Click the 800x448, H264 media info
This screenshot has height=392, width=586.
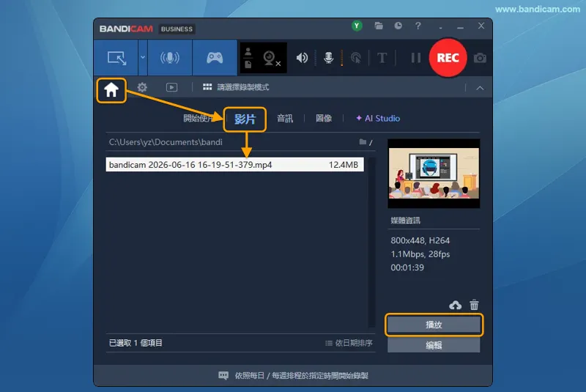(420, 240)
